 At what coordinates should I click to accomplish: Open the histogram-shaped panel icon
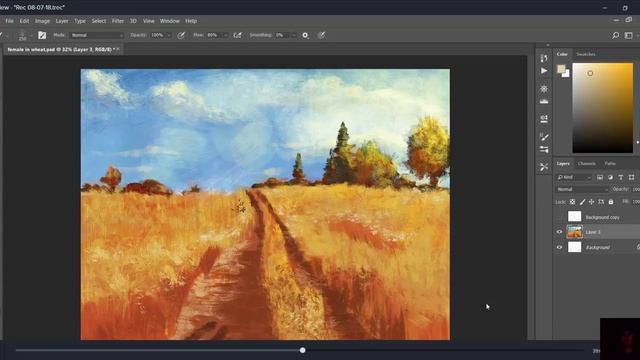544,101
